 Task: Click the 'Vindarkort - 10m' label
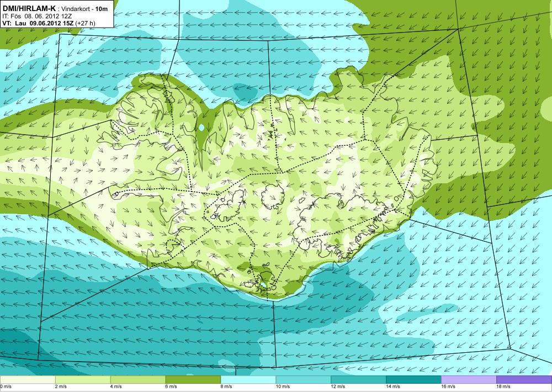(84, 9)
